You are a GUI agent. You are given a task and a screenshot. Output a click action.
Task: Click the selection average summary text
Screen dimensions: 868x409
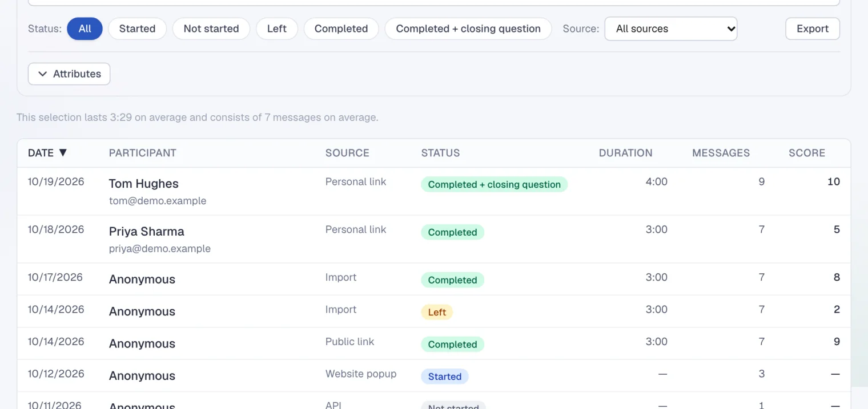click(x=198, y=118)
